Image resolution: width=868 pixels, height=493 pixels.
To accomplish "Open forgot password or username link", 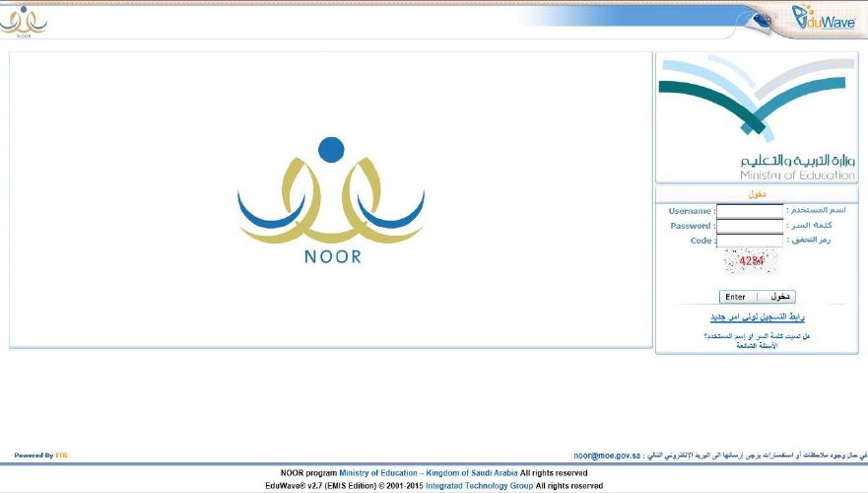I will (757, 336).
